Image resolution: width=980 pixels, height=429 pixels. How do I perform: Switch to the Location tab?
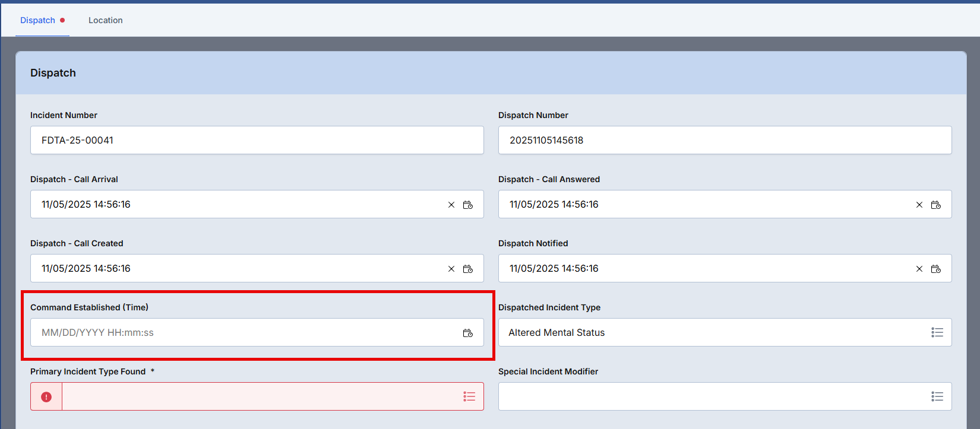106,20
